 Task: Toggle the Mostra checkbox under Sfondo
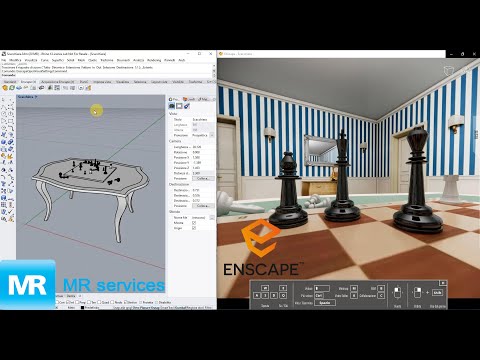(x=194, y=223)
